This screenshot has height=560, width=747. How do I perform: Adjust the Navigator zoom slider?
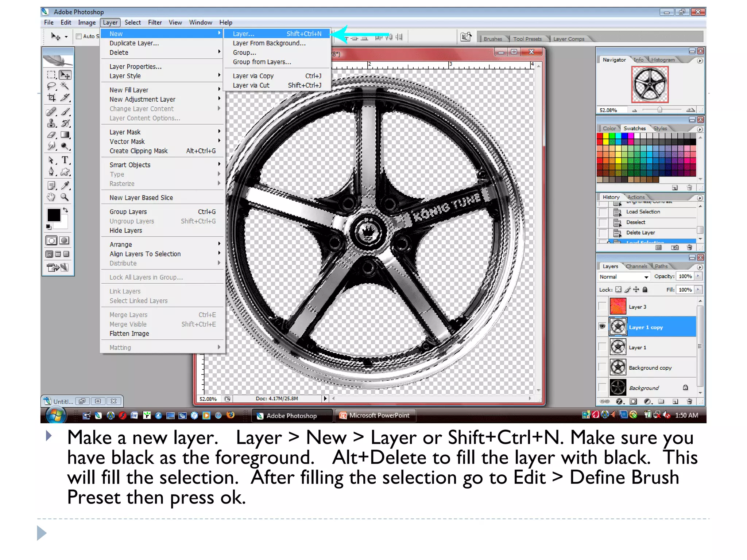[659, 110]
